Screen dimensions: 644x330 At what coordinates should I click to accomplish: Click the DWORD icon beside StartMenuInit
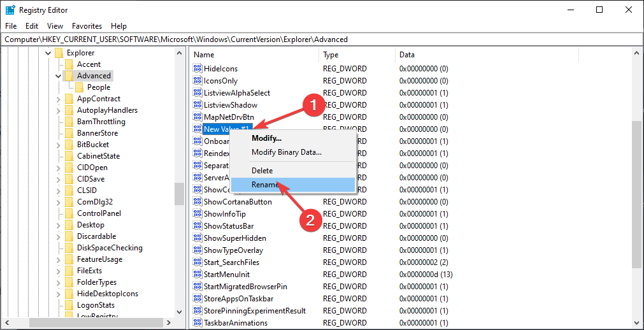pos(197,274)
